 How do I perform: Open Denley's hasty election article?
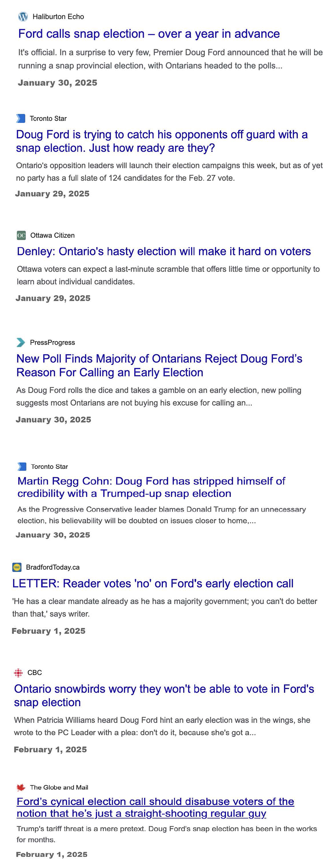(x=164, y=251)
